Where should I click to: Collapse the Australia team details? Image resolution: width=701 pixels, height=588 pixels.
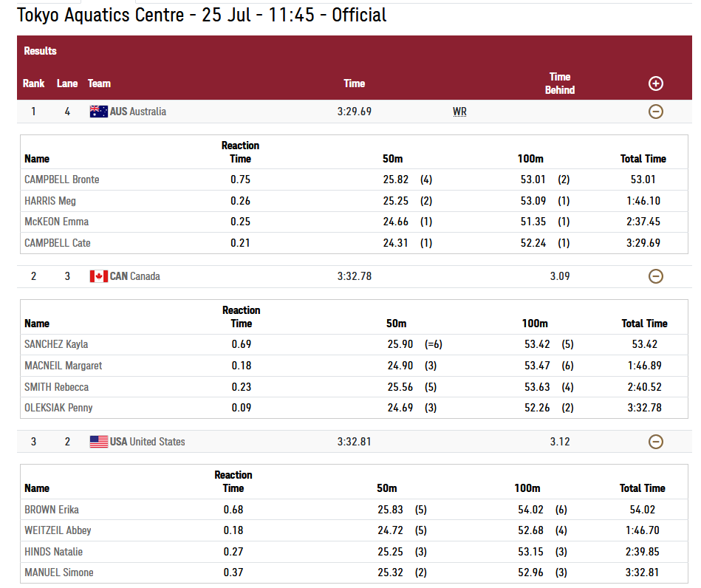655,112
